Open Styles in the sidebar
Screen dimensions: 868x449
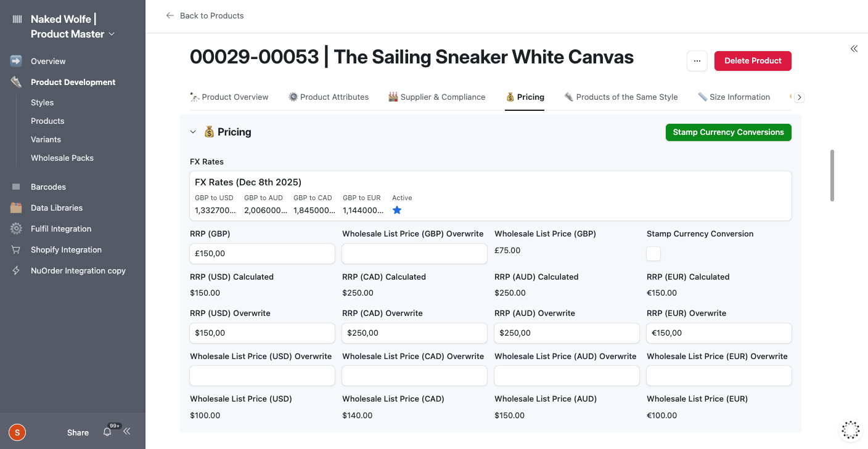point(43,102)
